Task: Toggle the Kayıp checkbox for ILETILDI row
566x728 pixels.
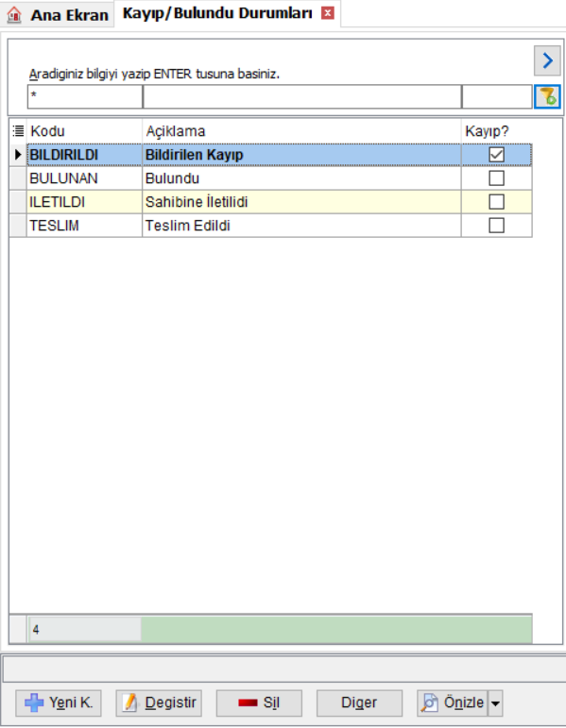Action: click(496, 202)
